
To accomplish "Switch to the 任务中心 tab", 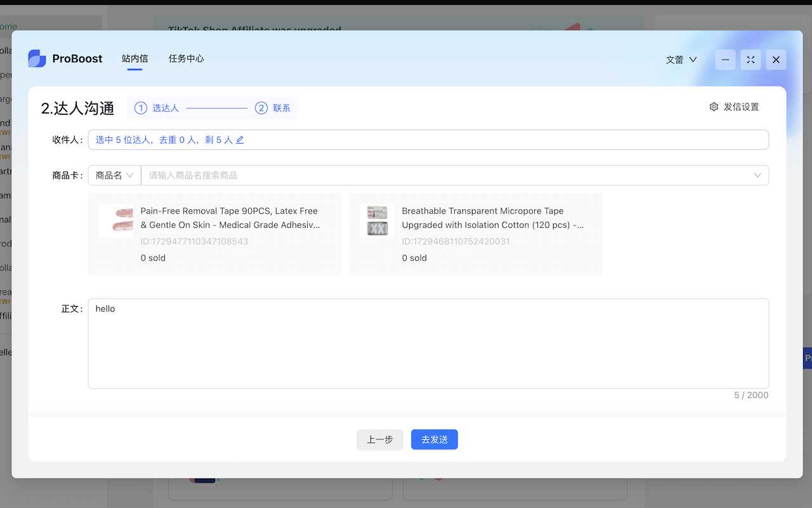I will [186, 58].
